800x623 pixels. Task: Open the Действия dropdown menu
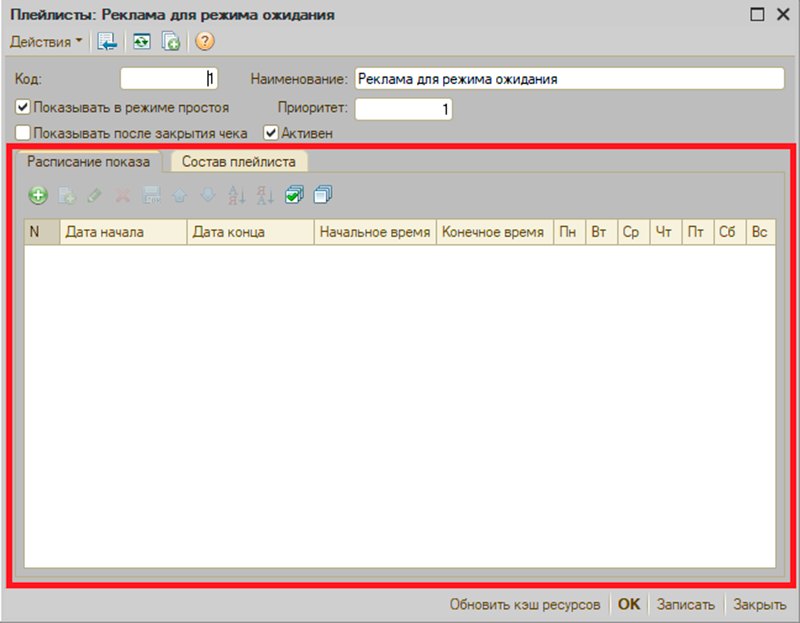pyautogui.click(x=46, y=41)
